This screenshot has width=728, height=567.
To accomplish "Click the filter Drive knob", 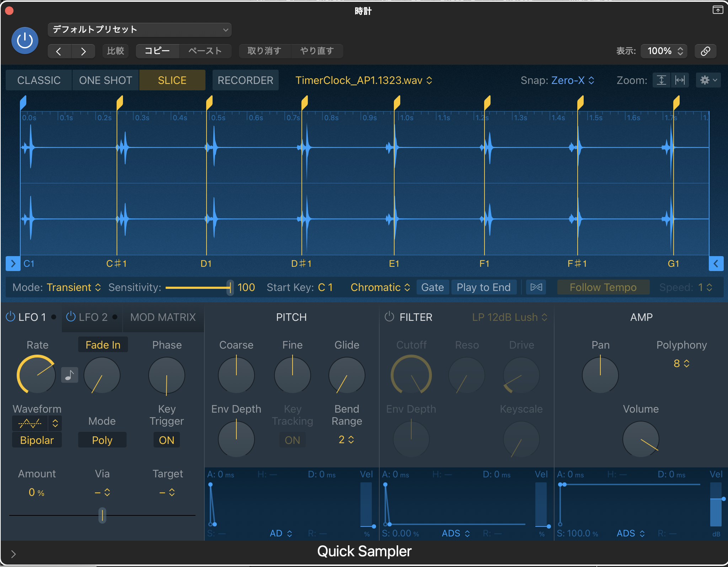I will pyautogui.click(x=521, y=375).
